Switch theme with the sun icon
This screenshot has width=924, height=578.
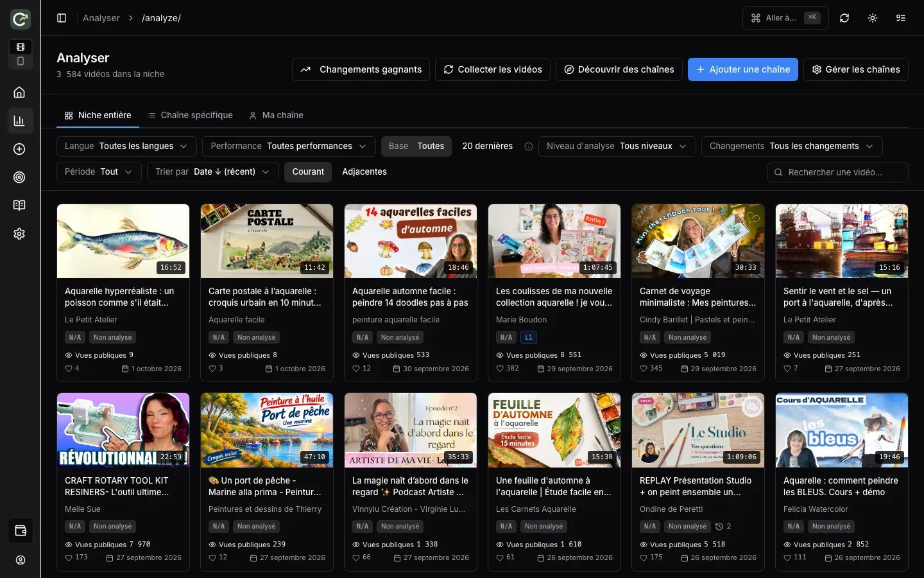(873, 18)
